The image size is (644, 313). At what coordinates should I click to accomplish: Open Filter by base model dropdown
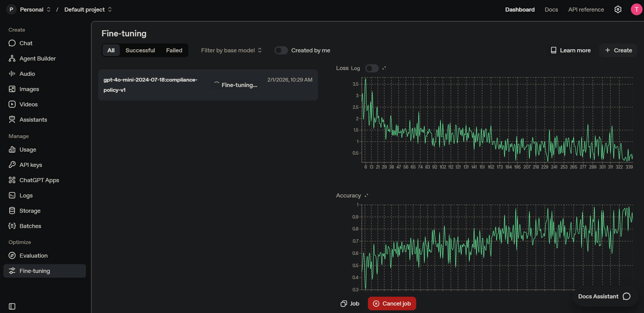pos(231,50)
